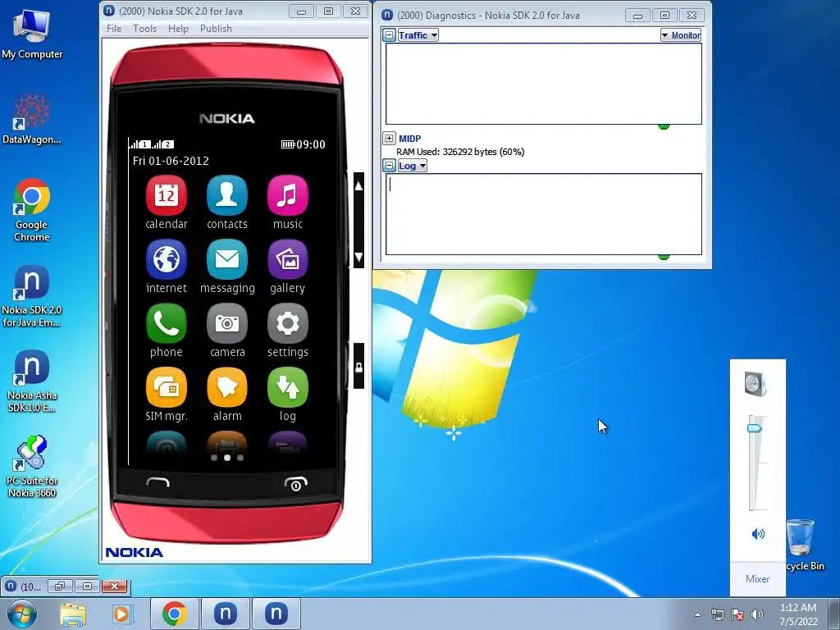Tap the emulator volume down arrow key
Screen dimensions: 840x630
point(359,257)
